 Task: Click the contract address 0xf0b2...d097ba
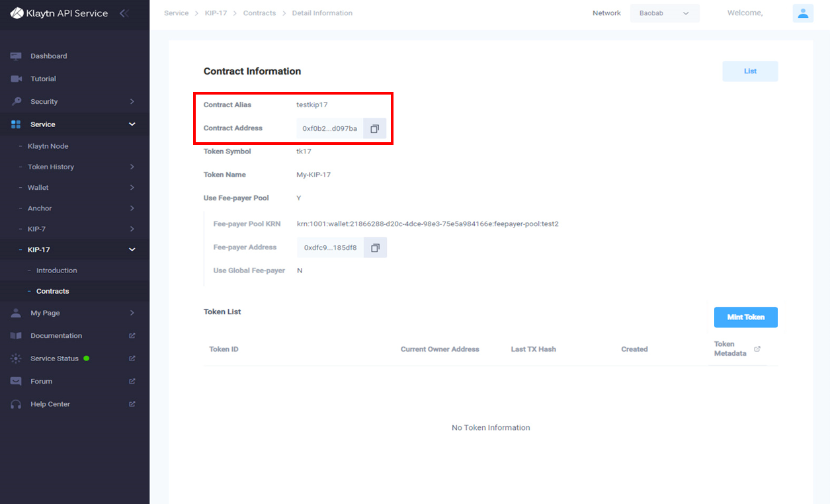pyautogui.click(x=329, y=128)
